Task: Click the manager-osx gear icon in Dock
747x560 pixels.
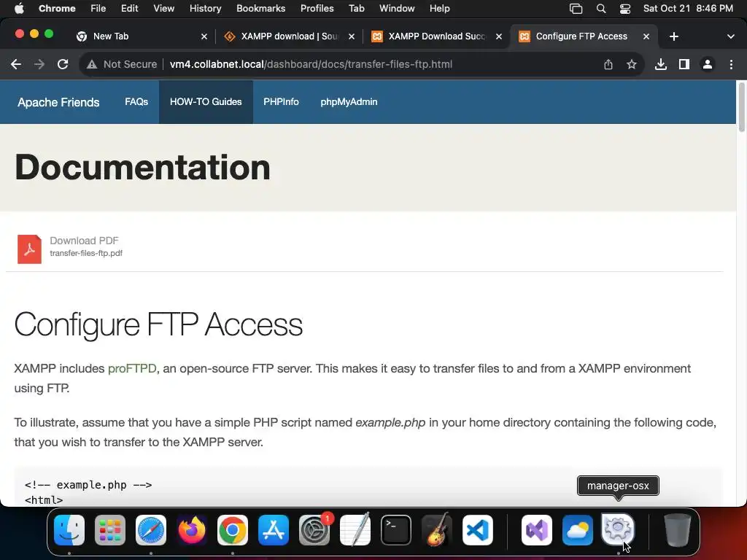Action: pos(618,530)
